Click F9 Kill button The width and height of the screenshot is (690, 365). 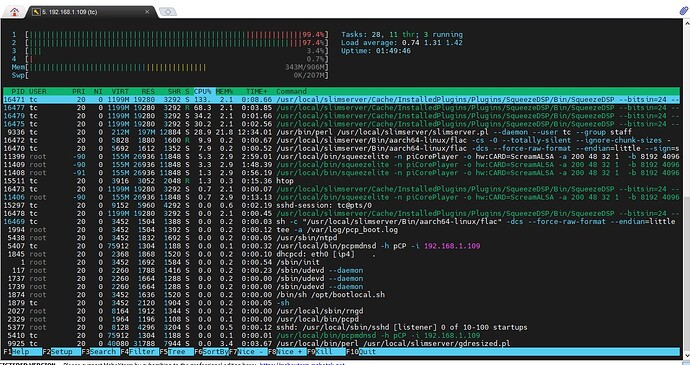326,352
